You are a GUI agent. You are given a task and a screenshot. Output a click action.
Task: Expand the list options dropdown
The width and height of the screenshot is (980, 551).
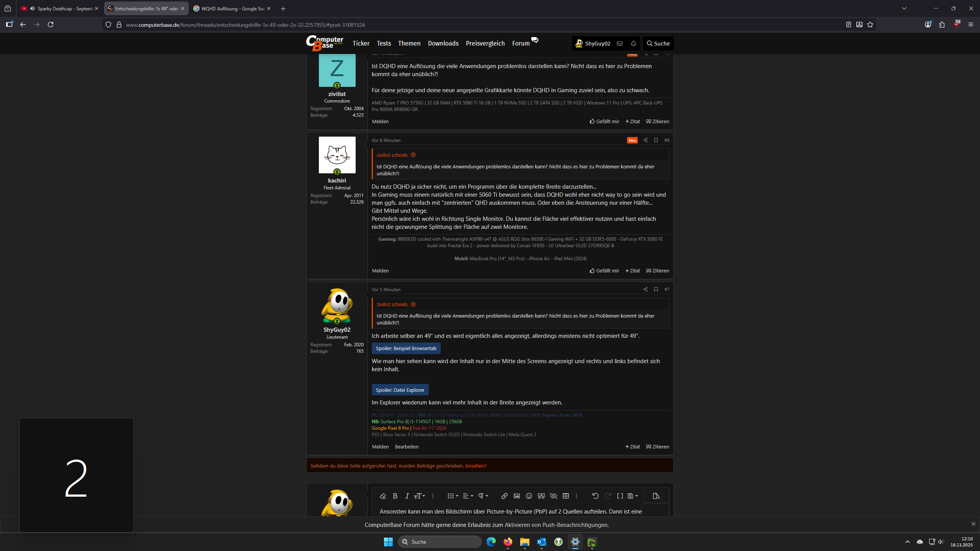click(x=452, y=496)
